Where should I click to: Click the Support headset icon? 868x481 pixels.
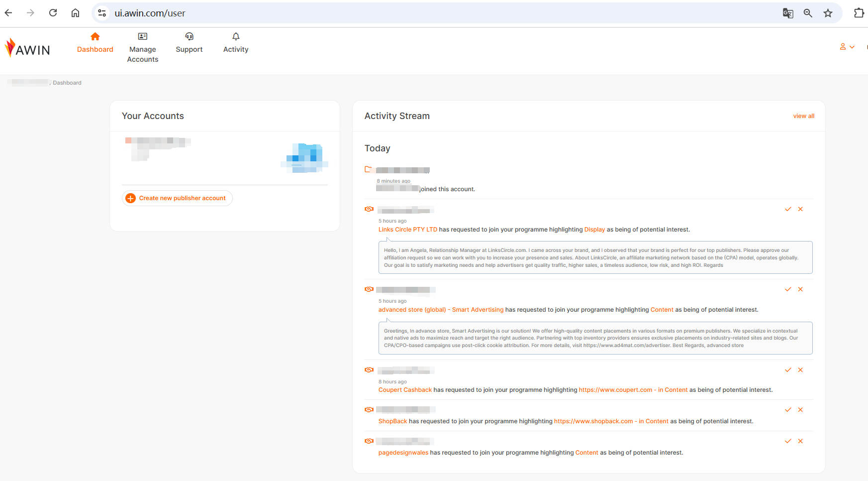tap(189, 37)
